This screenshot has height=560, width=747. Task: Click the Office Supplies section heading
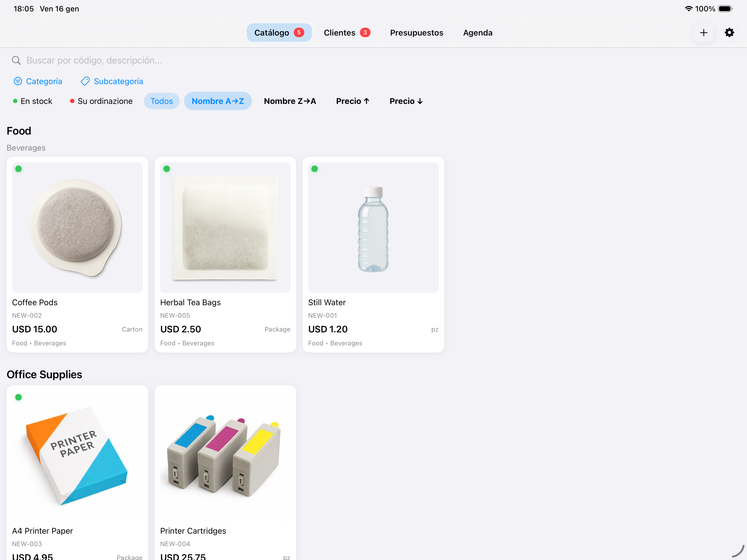(x=44, y=374)
